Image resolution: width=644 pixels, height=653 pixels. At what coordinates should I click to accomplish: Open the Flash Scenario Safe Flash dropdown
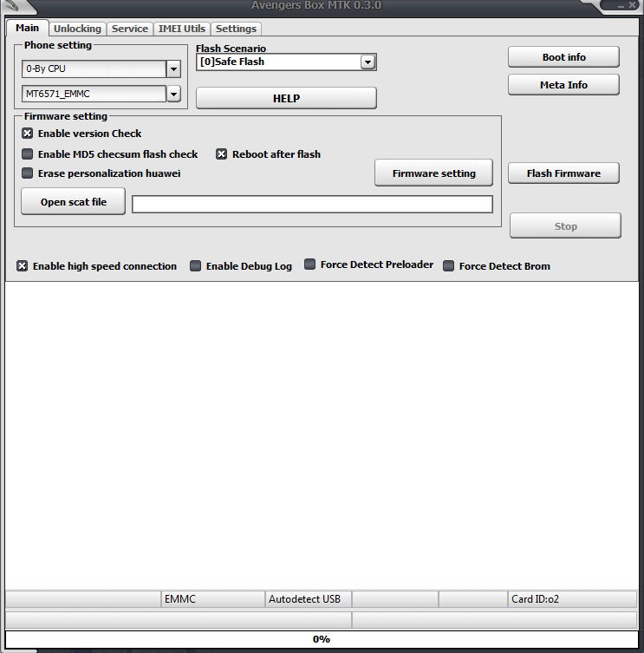[x=368, y=62]
